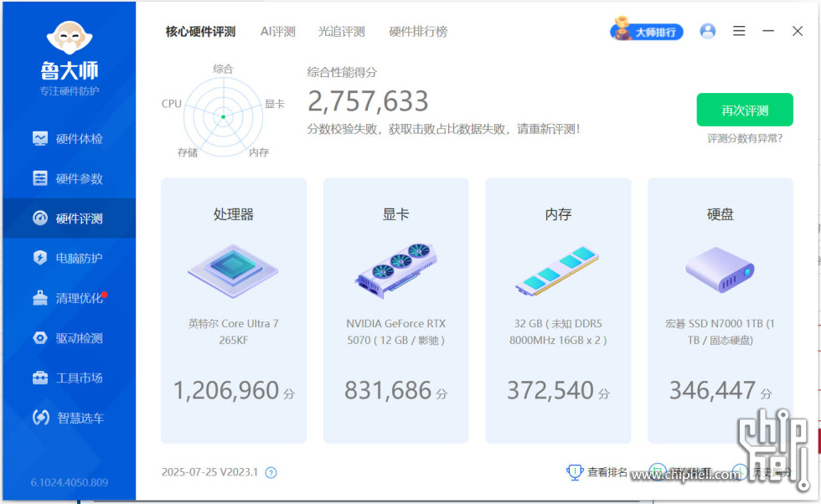Click the 32 GB DDR5 8000MHz text

pyautogui.click(x=558, y=332)
